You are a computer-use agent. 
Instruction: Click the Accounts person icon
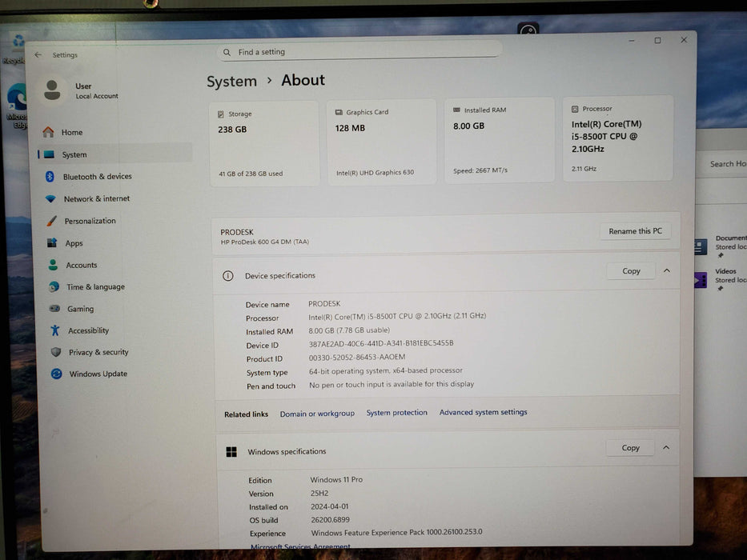tap(53, 265)
